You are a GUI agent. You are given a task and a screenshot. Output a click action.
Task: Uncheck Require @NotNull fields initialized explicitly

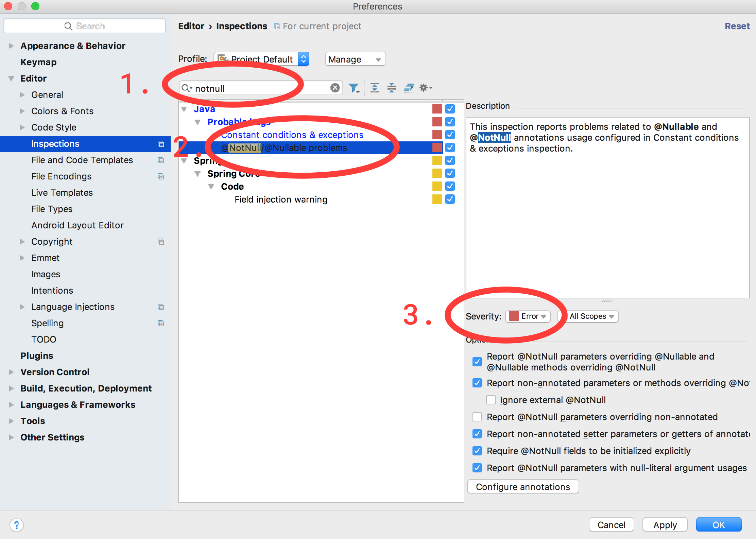click(477, 451)
